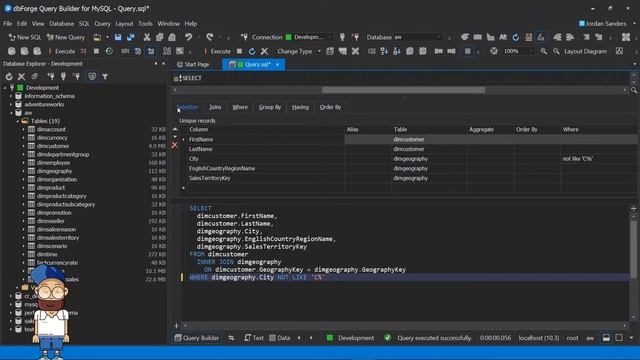Open the Change Type dropdown

coord(319,51)
